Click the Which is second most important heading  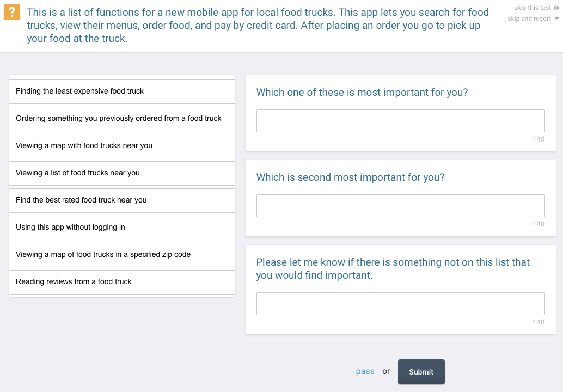click(350, 177)
